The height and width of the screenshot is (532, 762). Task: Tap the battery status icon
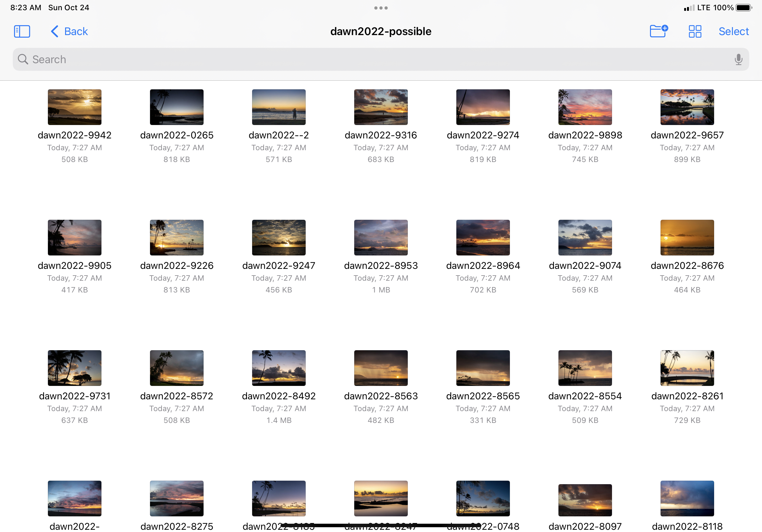[x=743, y=8]
